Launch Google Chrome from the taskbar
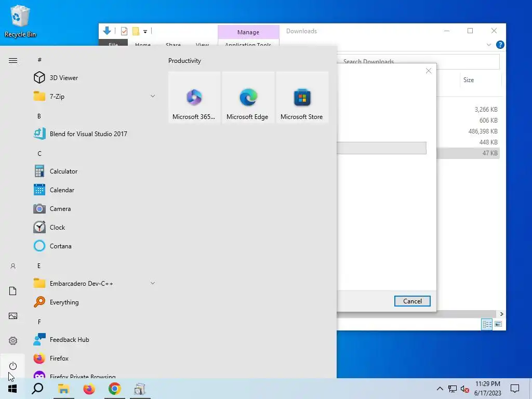Screen dimensions: 532x399 point(115,389)
